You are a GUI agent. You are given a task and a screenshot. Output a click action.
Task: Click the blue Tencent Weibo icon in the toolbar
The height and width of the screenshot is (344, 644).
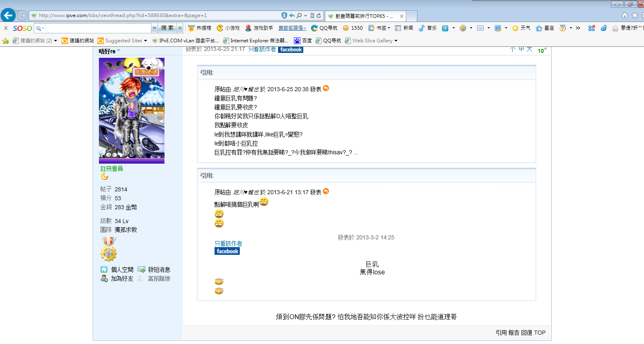[x=445, y=28]
